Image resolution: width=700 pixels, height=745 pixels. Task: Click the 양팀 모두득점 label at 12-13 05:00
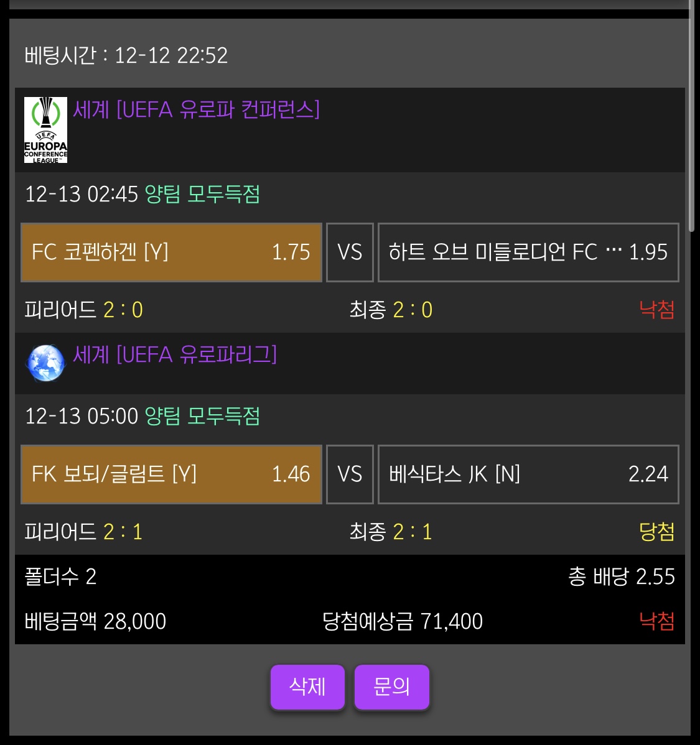202,416
